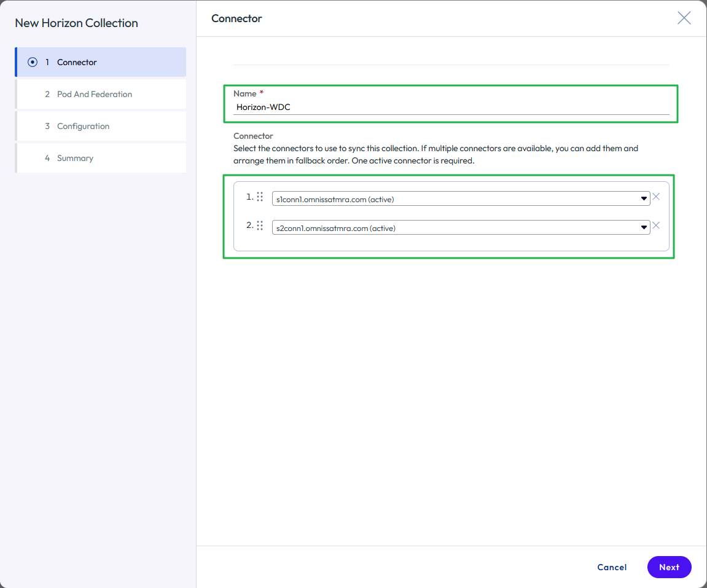Open the Pod And Federation step

pyautogui.click(x=94, y=94)
